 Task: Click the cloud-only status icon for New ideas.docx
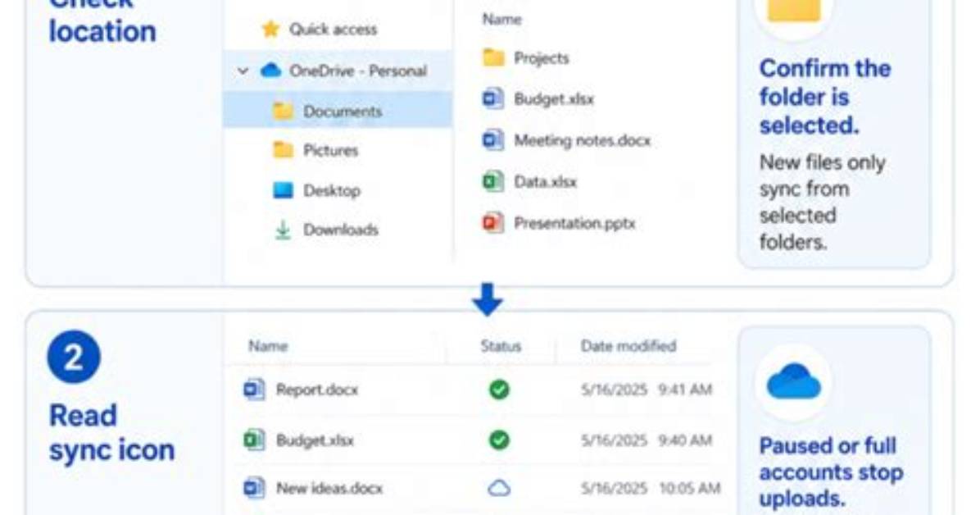point(499,487)
